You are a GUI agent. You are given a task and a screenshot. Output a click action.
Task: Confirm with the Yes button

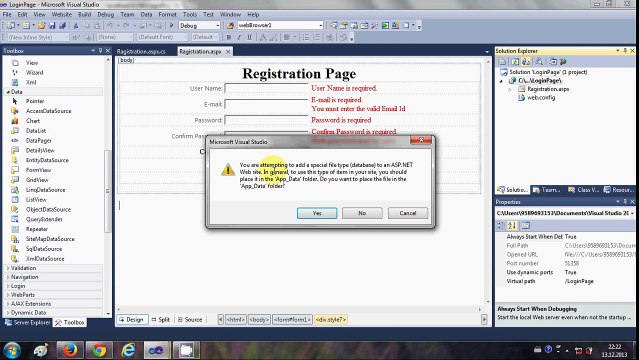coord(317,213)
